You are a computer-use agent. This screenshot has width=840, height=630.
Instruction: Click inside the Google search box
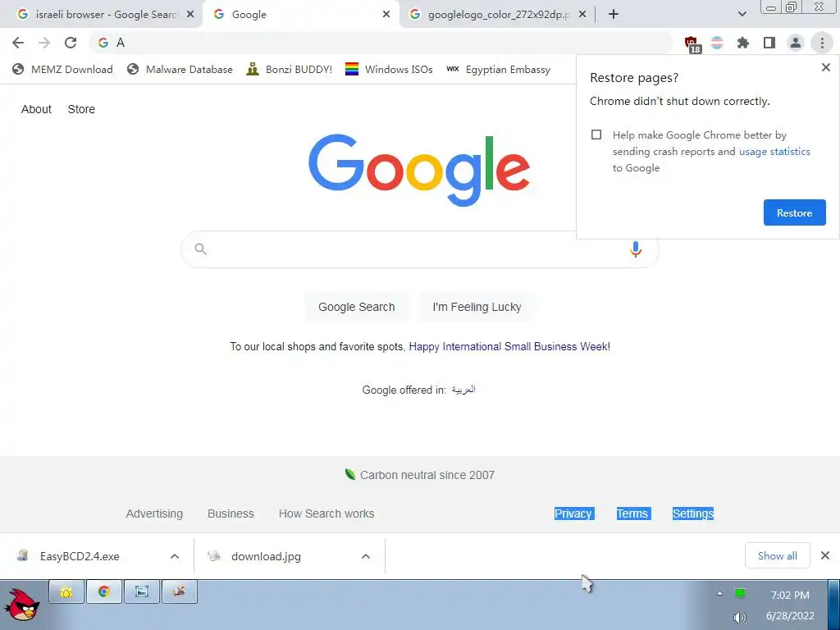coord(418,249)
